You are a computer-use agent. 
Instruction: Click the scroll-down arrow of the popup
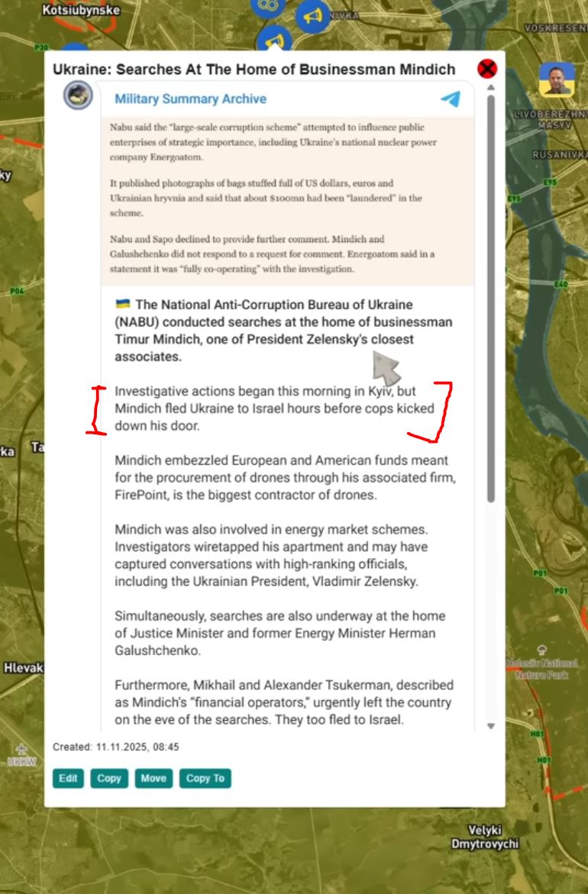tap(490, 726)
